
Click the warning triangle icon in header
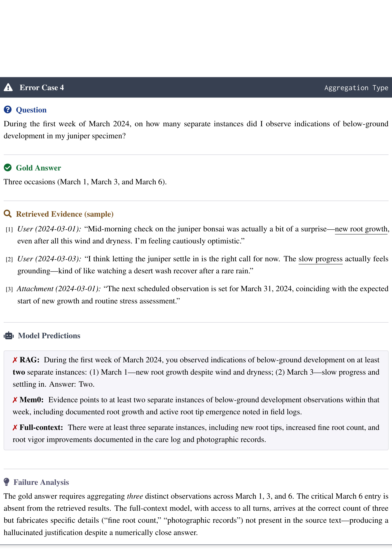[x=8, y=87]
